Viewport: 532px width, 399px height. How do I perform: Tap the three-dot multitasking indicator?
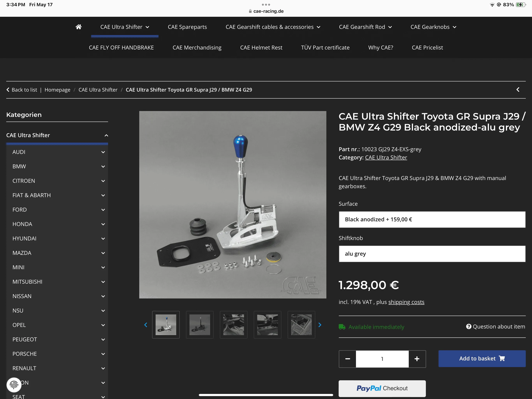tap(266, 4)
